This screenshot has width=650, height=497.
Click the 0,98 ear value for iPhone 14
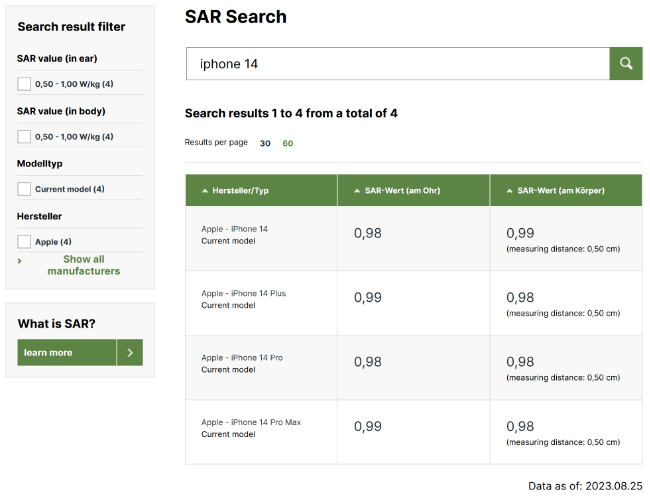click(368, 233)
